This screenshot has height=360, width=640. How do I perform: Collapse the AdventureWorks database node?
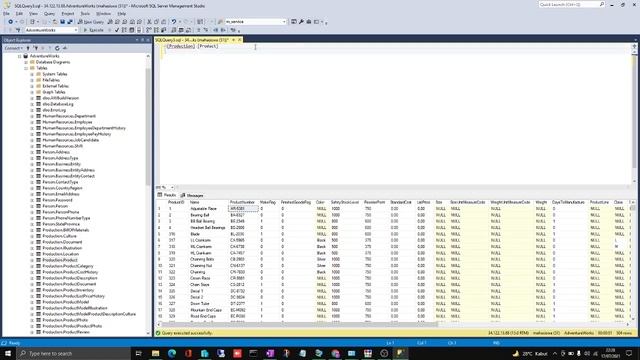click(19, 56)
